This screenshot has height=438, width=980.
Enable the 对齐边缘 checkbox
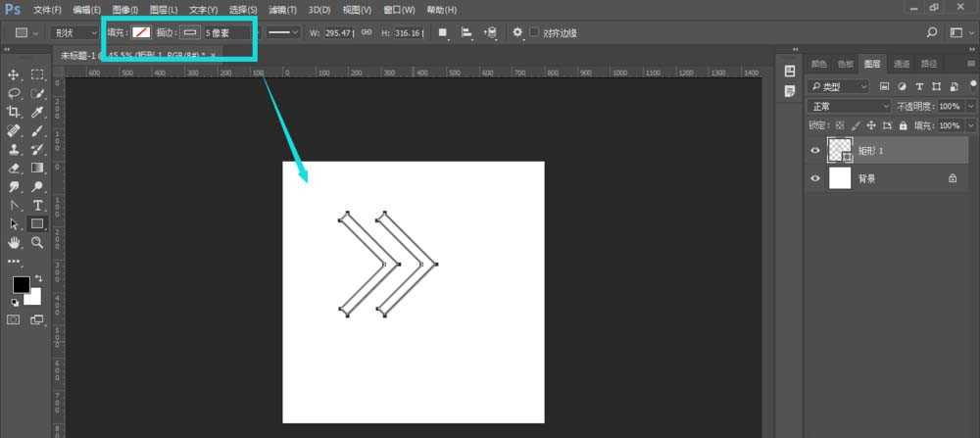(x=534, y=32)
